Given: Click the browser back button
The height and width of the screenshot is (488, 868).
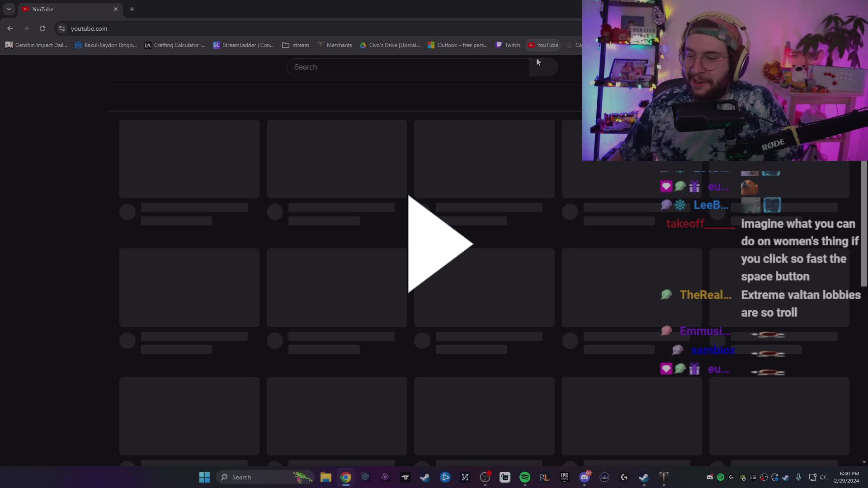Looking at the screenshot, I should 10,28.
